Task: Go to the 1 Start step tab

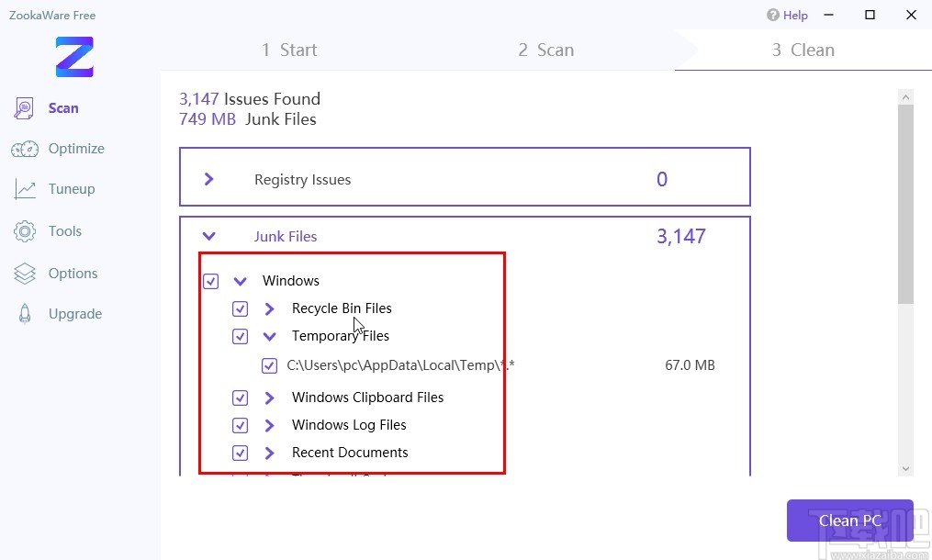Action: pos(289,50)
